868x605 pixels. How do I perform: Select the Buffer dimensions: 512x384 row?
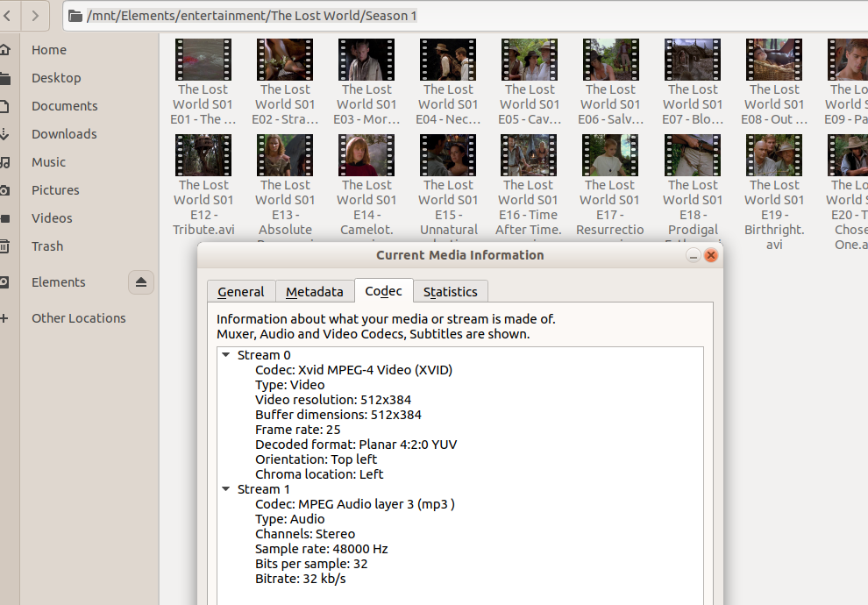tap(338, 415)
